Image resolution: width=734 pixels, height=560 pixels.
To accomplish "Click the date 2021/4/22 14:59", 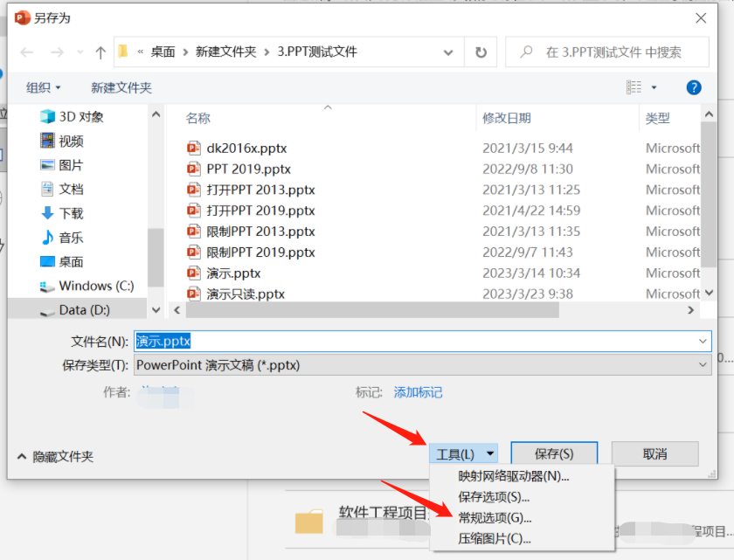I will pos(531,211).
